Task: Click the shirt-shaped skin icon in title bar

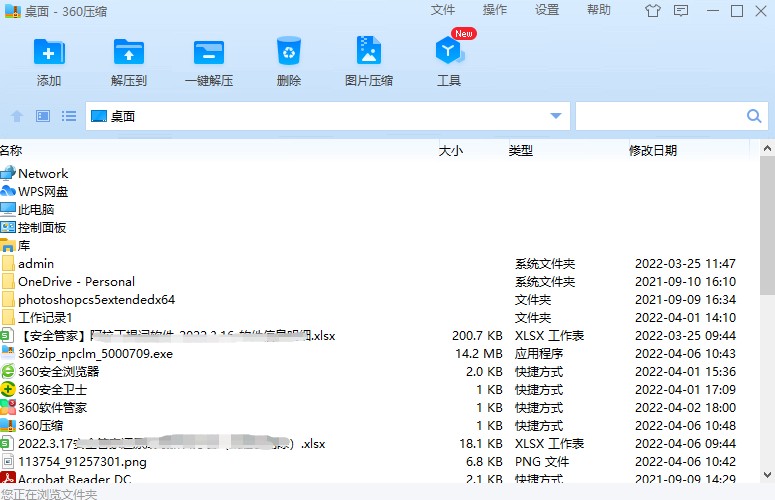Action: coord(653,11)
